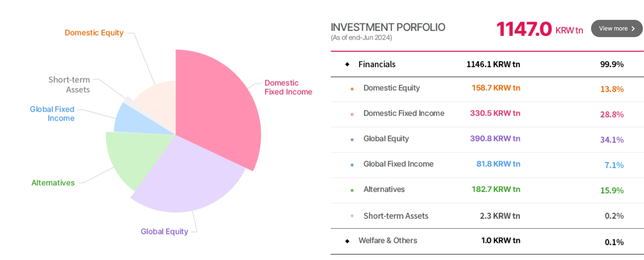Click the green dot beside Alternatives row
Screen dimensions: 644x260
(x=352, y=190)
